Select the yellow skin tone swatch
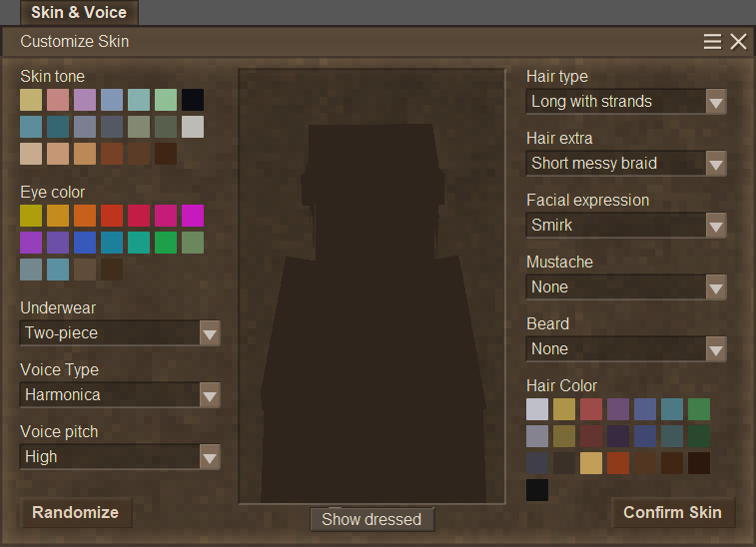Image resolution: width=756 pixels, height=547 pixels. (31, 100)
